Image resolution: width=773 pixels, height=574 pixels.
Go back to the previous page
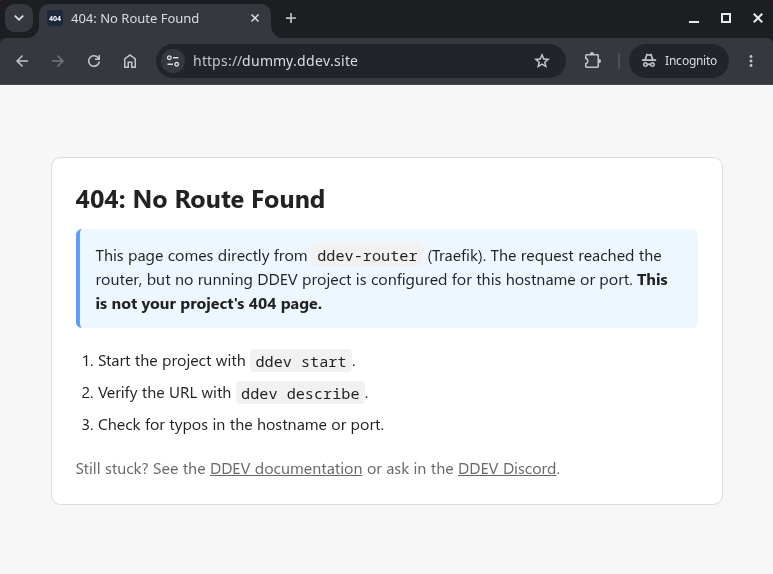22,61
